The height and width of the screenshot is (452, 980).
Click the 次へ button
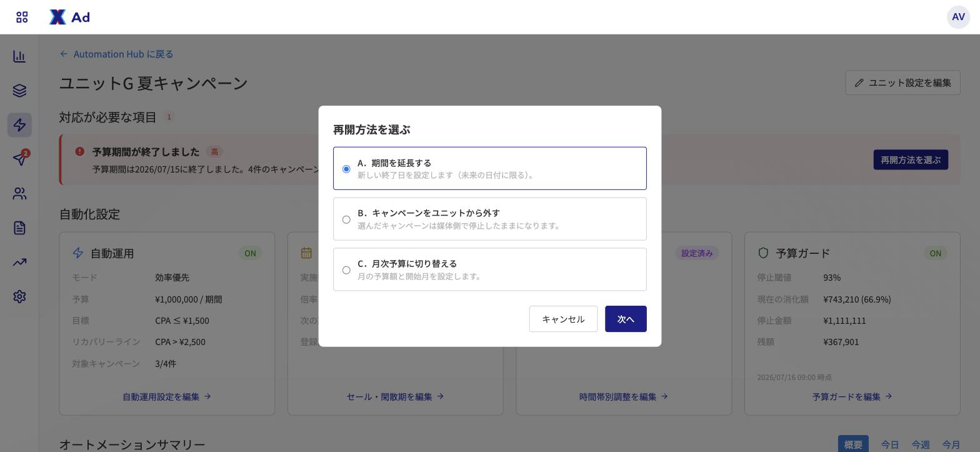pyautogui.click(x=626, y=319)
